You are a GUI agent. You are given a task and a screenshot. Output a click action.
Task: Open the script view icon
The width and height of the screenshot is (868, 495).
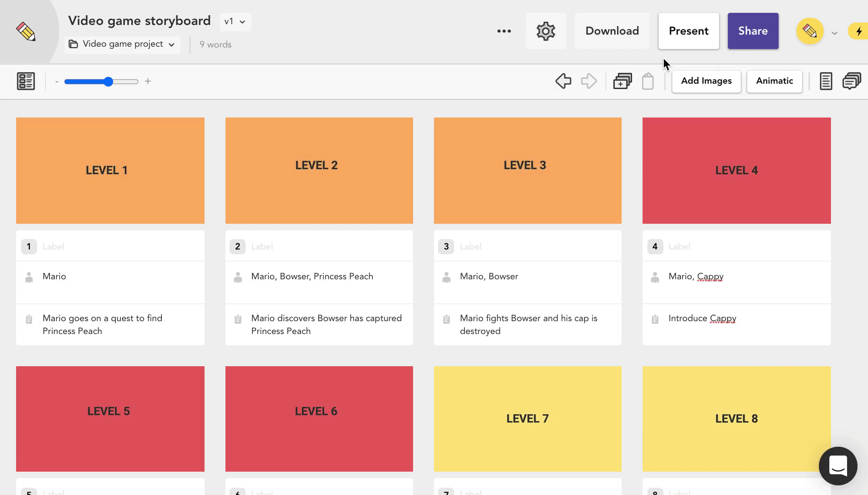point(826,81)
